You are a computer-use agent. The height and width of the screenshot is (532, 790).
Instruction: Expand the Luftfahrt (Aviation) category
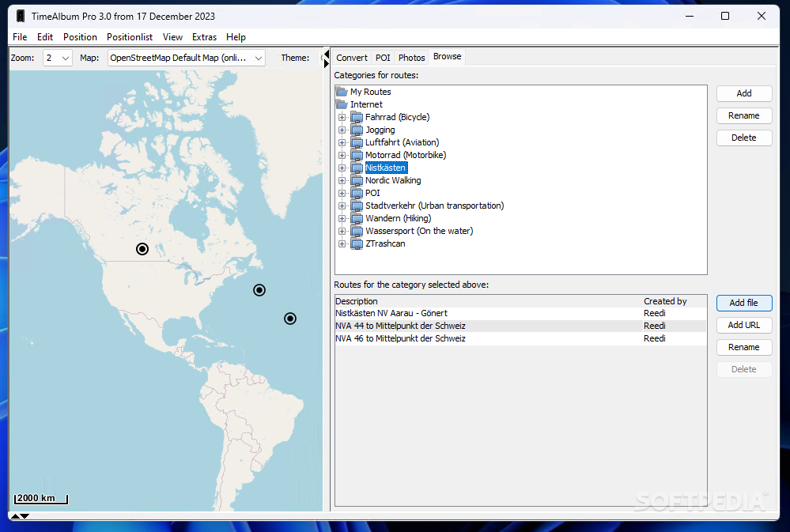(342, 142)
